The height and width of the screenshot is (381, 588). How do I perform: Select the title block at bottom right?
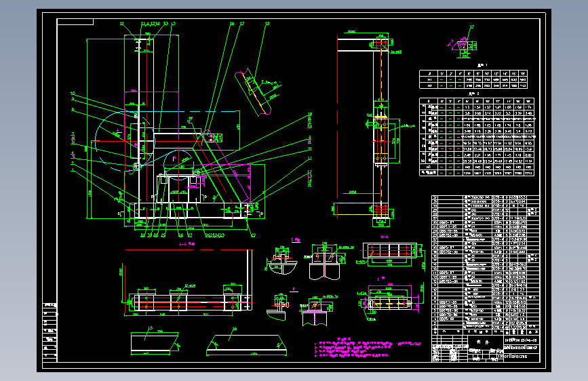486,348
